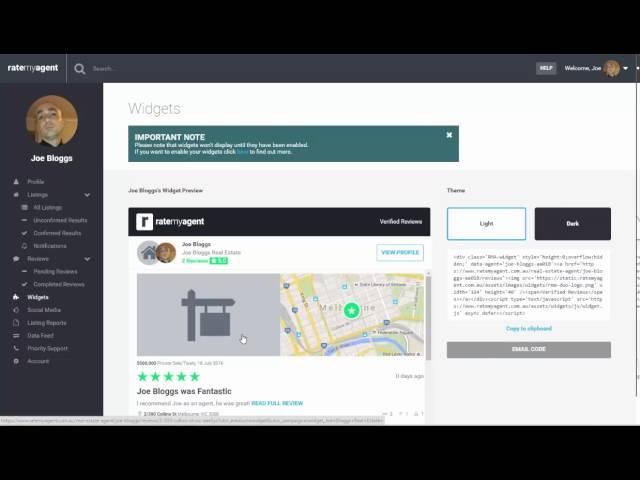Click the ratemyagent logo in widget preview
Image resolution: width=640 pixels, height=480 pixels.
(x=170, y=222)
